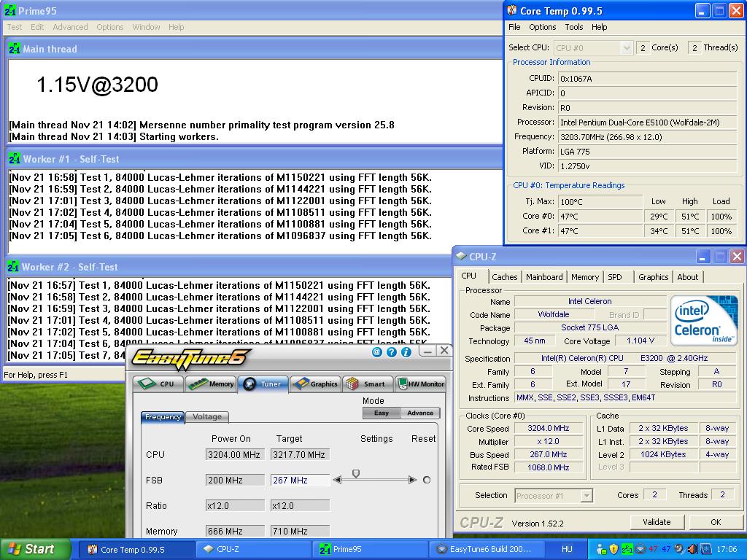Switch EasyTune6 mode to Advance
Screen dimensions: 747x560
(x=420, y=413)
